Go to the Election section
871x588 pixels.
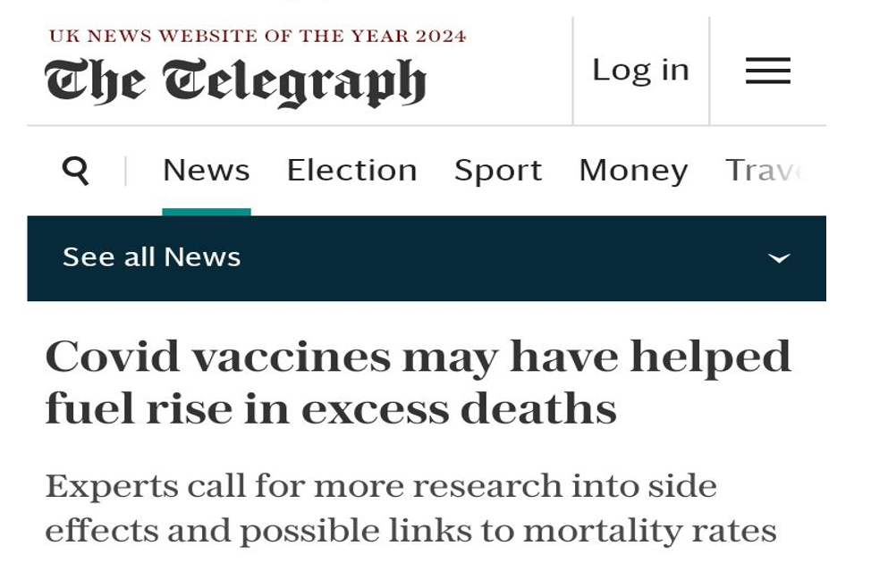pos(351,170)
